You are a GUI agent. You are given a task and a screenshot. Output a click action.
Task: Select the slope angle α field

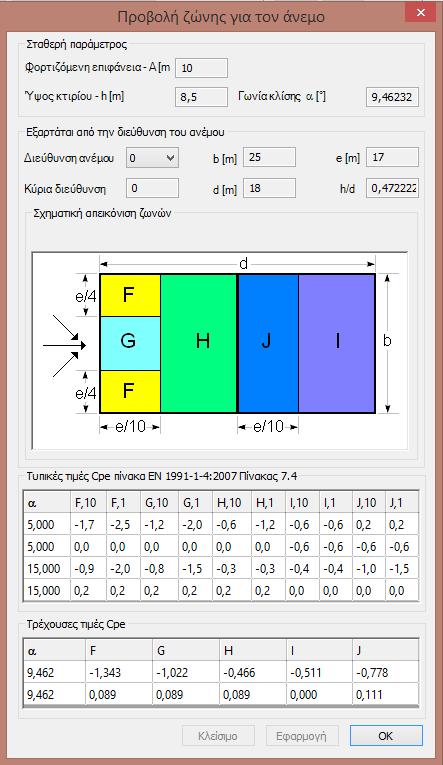click(392, 97)
